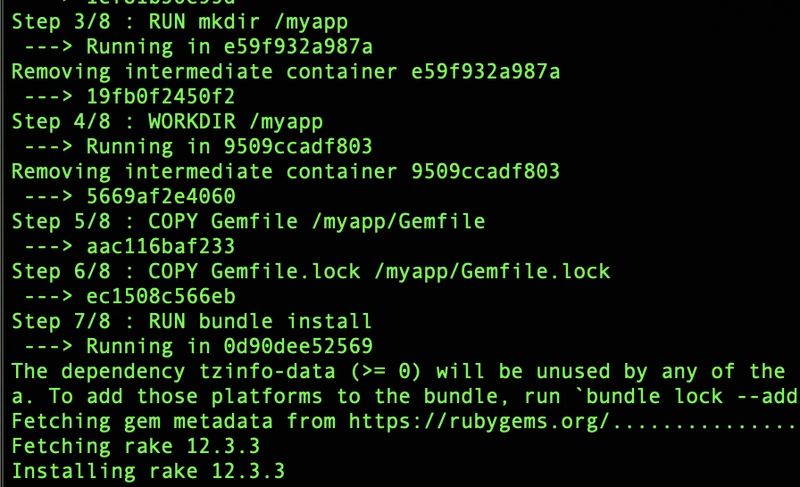Click the 'Installing rake 12.3.3' line

click(x=148, y=472)
